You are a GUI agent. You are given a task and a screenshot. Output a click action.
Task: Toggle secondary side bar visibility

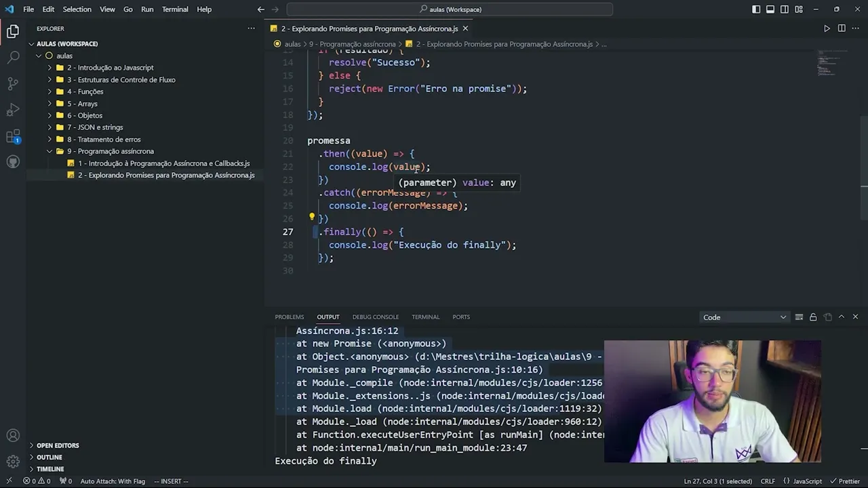785,9
